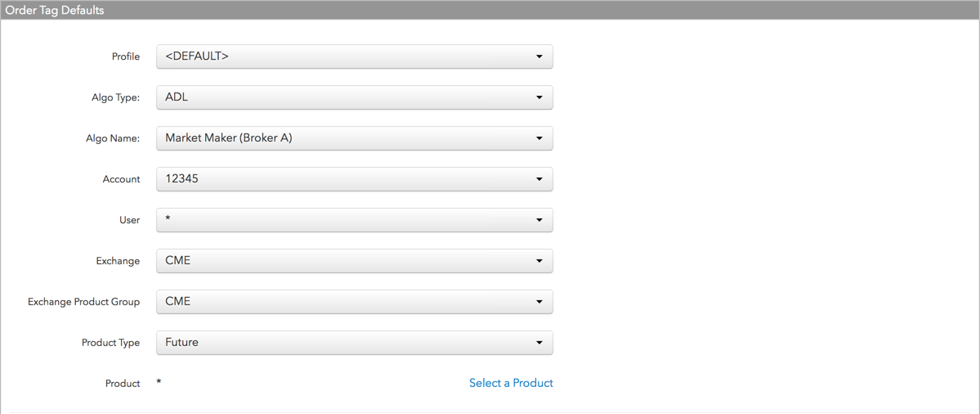This screenshot has width=980, height=414.
Task: Click the Exchange Product Group label
Action: click(83, 302)
